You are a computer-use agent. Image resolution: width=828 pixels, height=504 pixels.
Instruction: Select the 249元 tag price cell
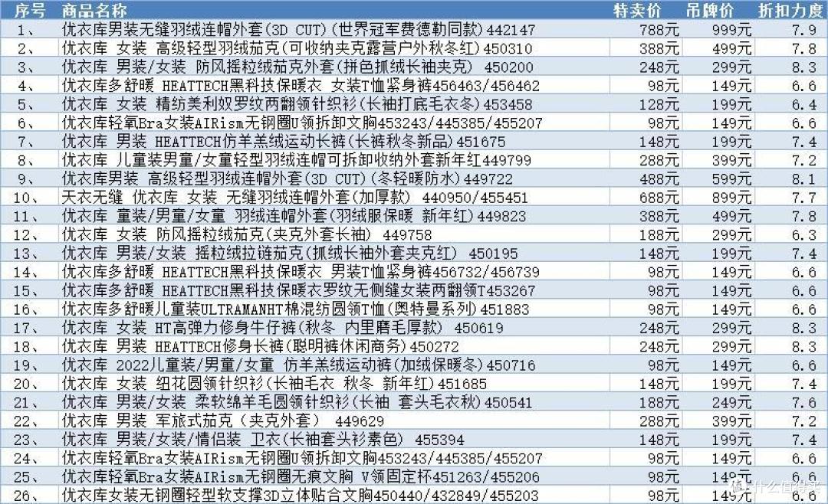[x=731, y=403]
